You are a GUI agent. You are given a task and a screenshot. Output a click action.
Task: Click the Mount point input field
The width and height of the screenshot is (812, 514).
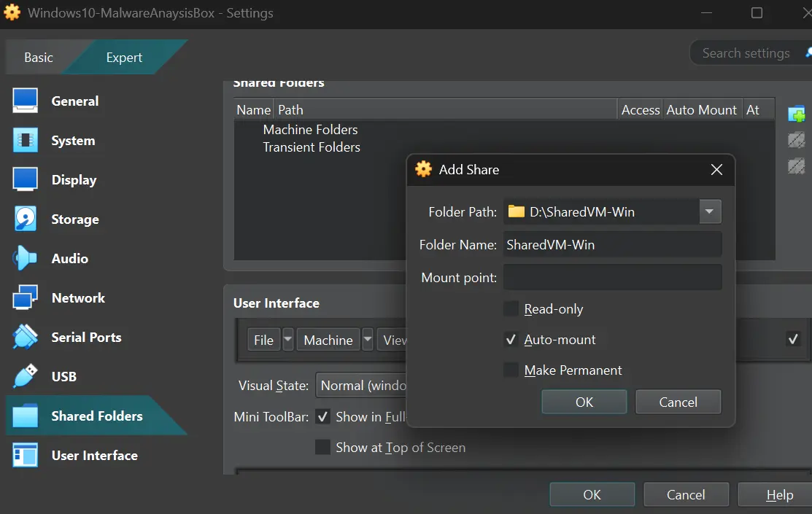point(612,278)
